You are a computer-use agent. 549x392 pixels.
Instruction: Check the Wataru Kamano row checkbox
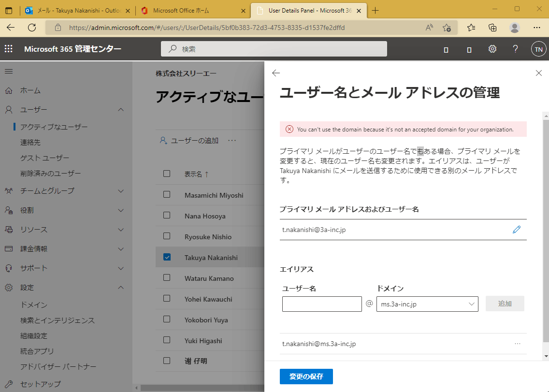(x=167, y=277)
